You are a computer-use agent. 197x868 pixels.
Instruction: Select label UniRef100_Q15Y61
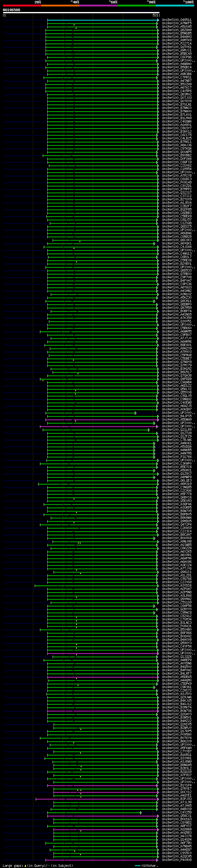tap(177, 47)
